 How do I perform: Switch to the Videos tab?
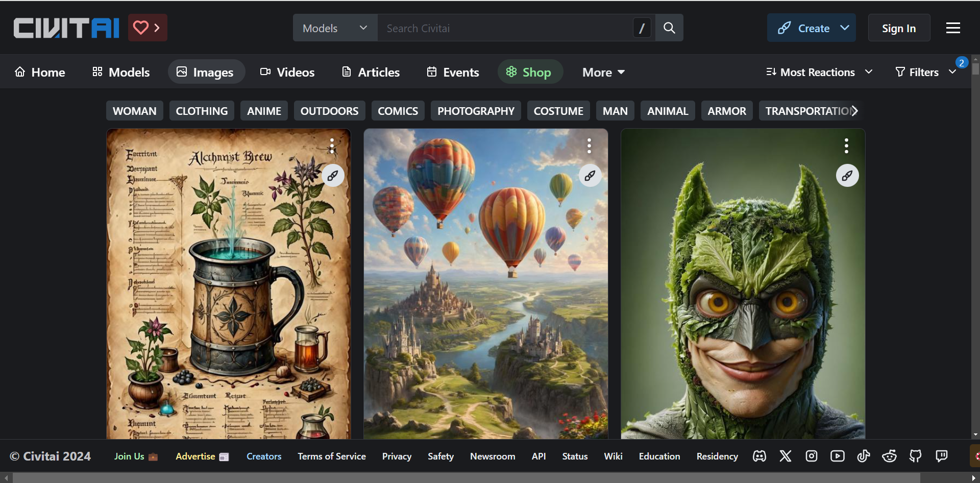[x=287, y=72]
